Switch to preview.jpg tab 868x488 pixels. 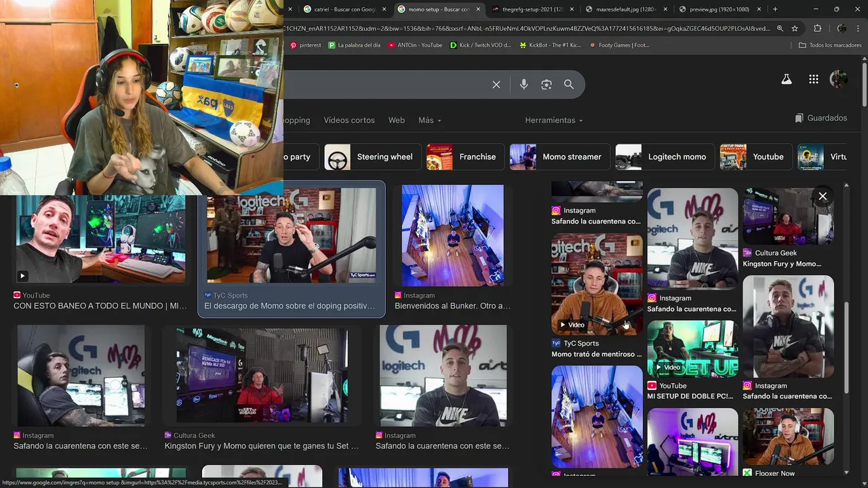pos(718,9)
